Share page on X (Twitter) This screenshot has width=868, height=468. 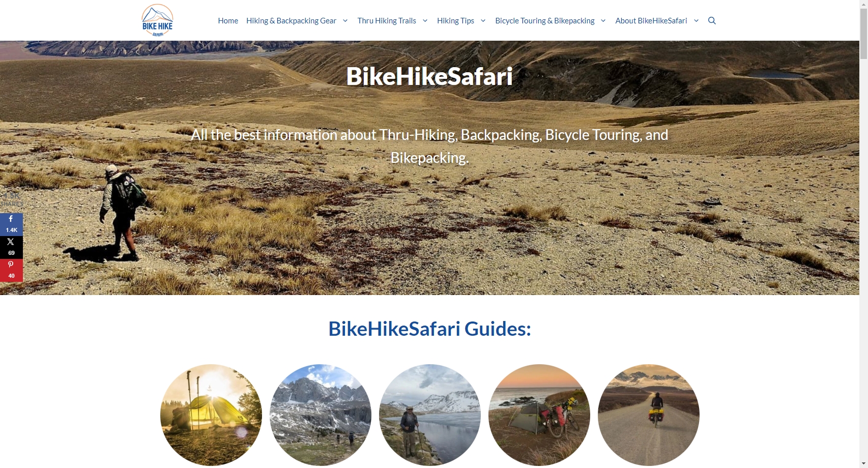(x=11, y=247)
